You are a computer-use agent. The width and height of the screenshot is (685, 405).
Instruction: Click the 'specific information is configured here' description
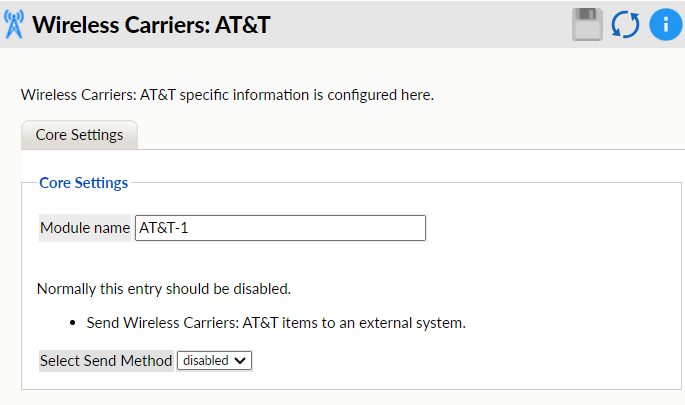click(320, 96)
